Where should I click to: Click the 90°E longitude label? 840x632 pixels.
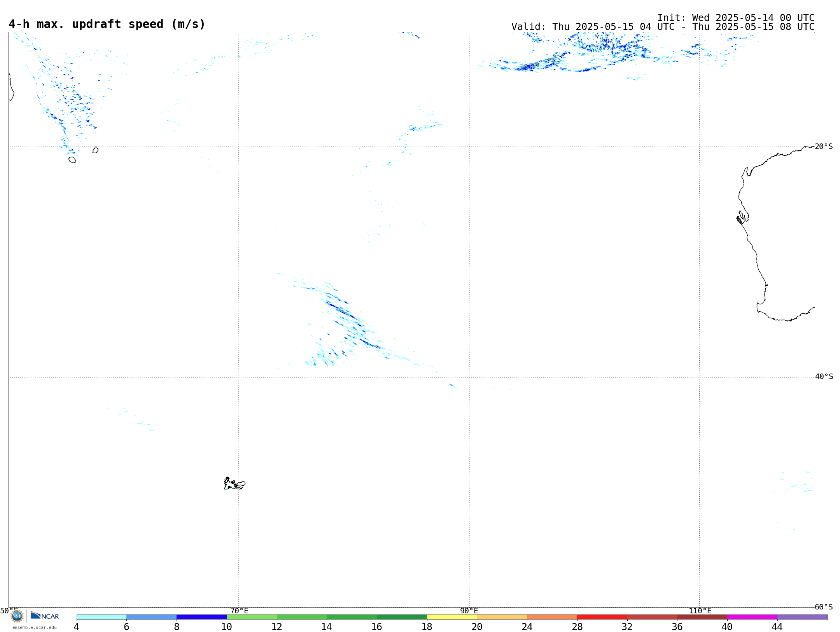coord(469,611)
